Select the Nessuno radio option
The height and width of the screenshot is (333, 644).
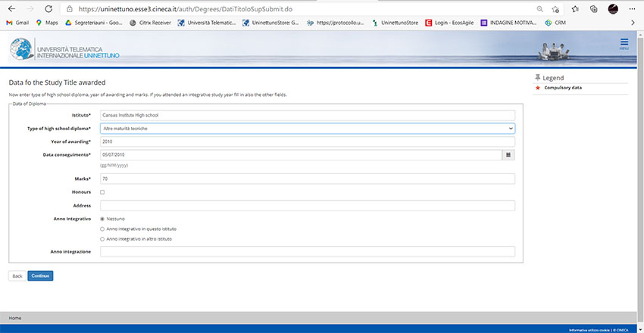coord(102,219)
